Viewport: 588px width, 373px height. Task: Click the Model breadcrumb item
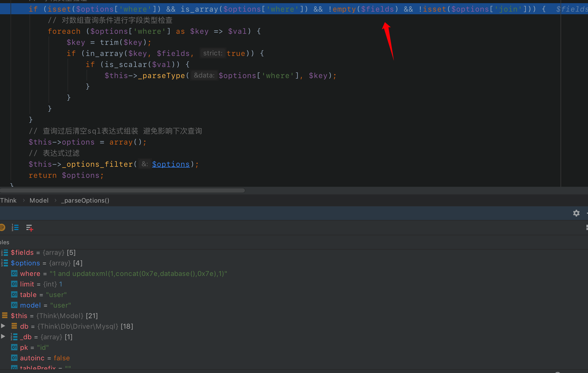tap(39, 200)
